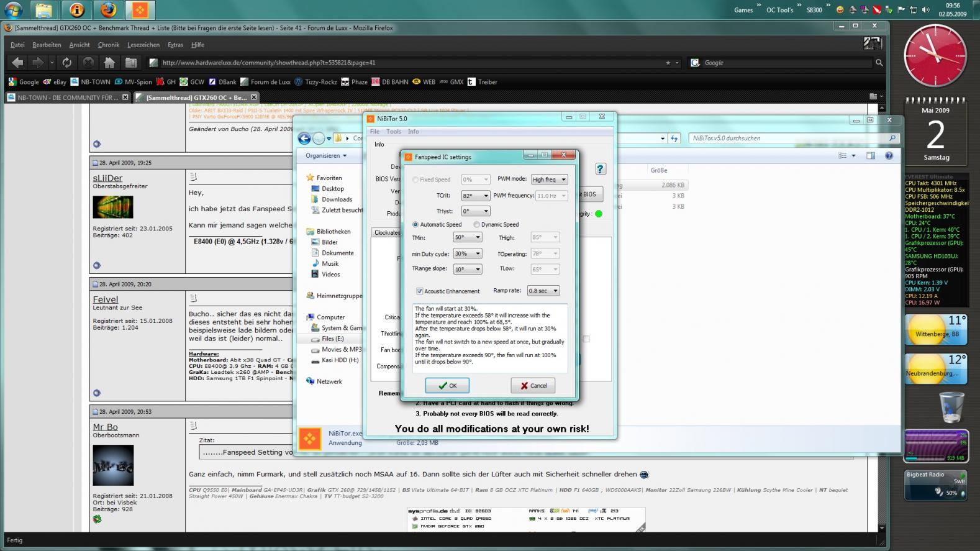The height and width of the screenshot is (551, 980).
Task: Click Explorer help icon
Action: [x=889, y=155]
